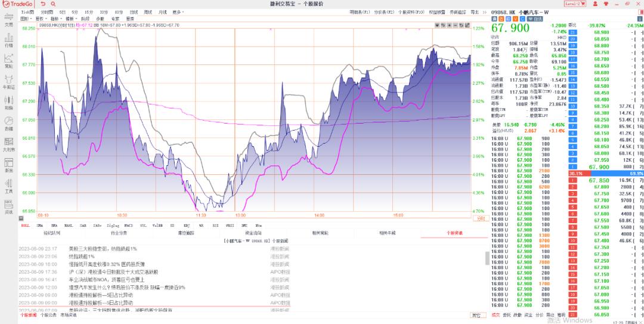Image resolution: width=644 pixels, height=324 pixels.
Task: Open the 图形 dropdown menu
Action: 25,18
